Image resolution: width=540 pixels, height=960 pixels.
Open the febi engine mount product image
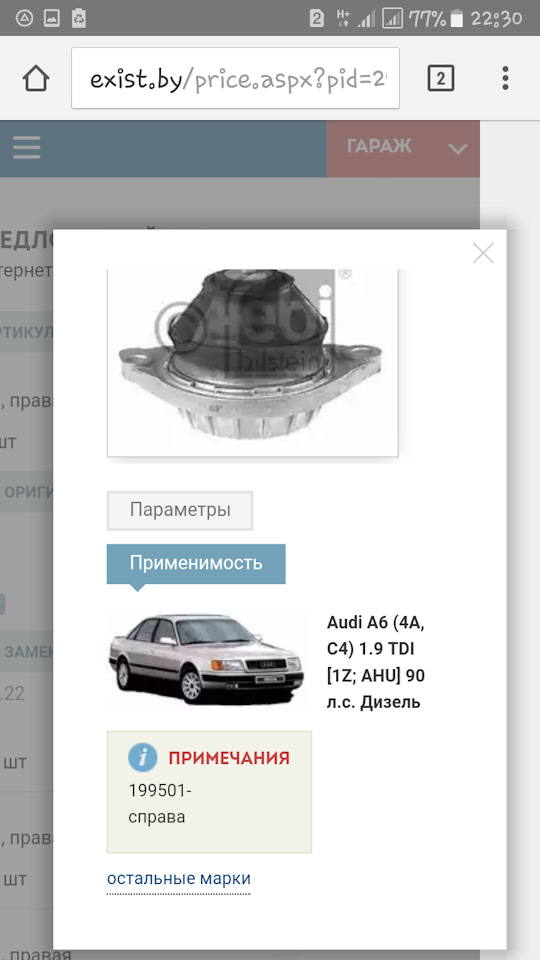[x=252, y=362]
